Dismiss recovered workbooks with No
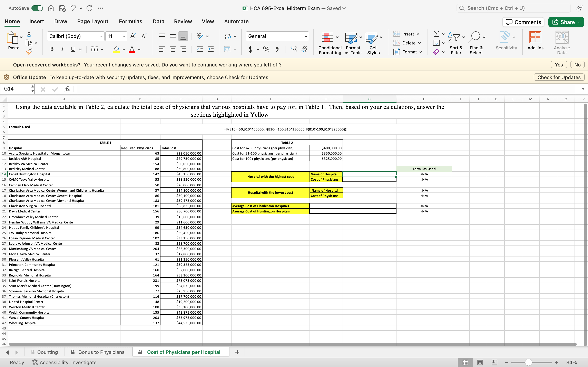 pyautogui.click(x=577, y=64)
